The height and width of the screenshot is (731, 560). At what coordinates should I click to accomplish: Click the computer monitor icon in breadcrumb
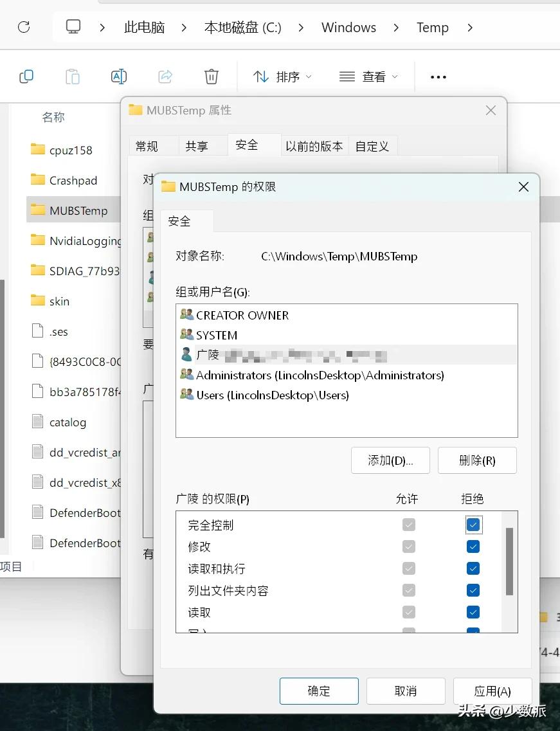click(73, 26)
